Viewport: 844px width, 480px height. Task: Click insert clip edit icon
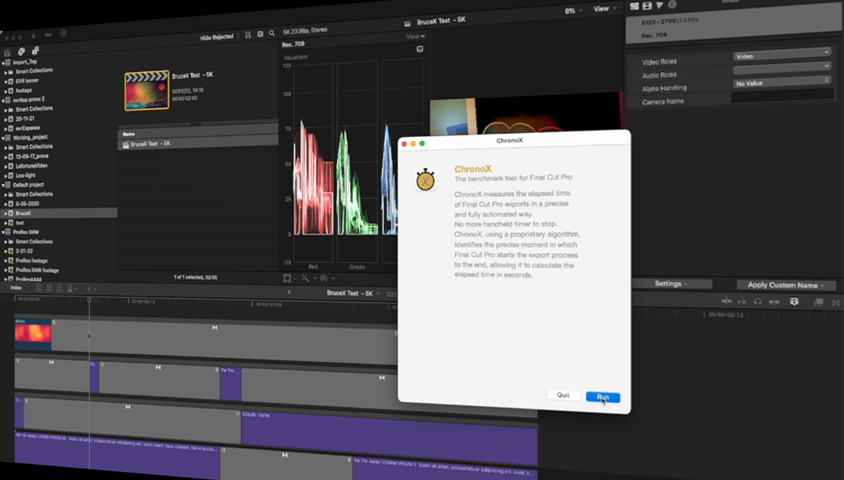coord(49,288)
